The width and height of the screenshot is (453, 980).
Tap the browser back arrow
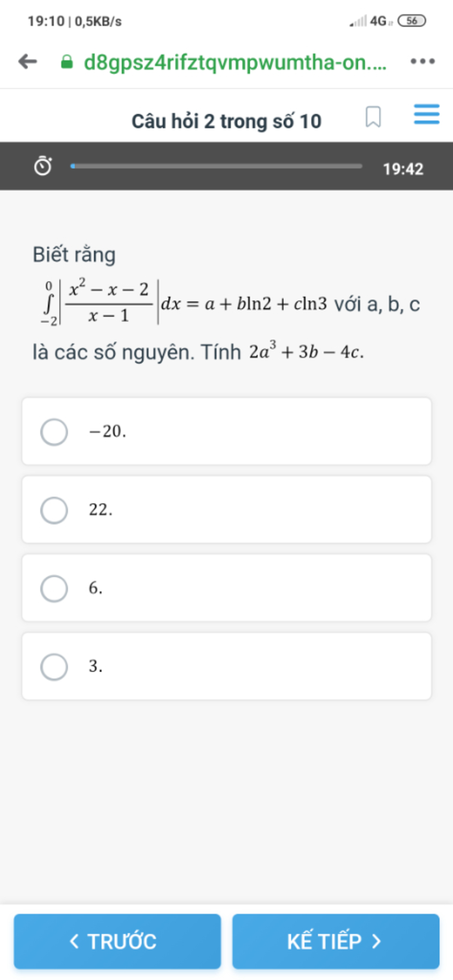click(28, 61)
